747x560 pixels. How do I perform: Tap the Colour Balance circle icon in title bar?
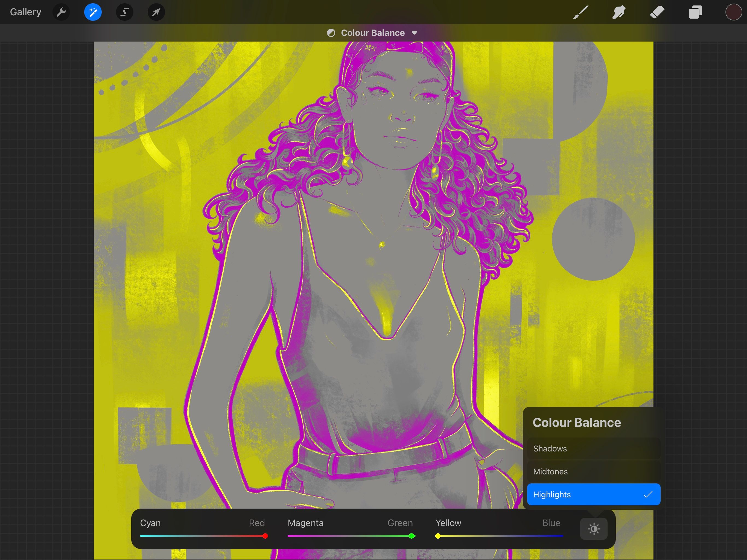pyautogui.click(x=331, y=33)
